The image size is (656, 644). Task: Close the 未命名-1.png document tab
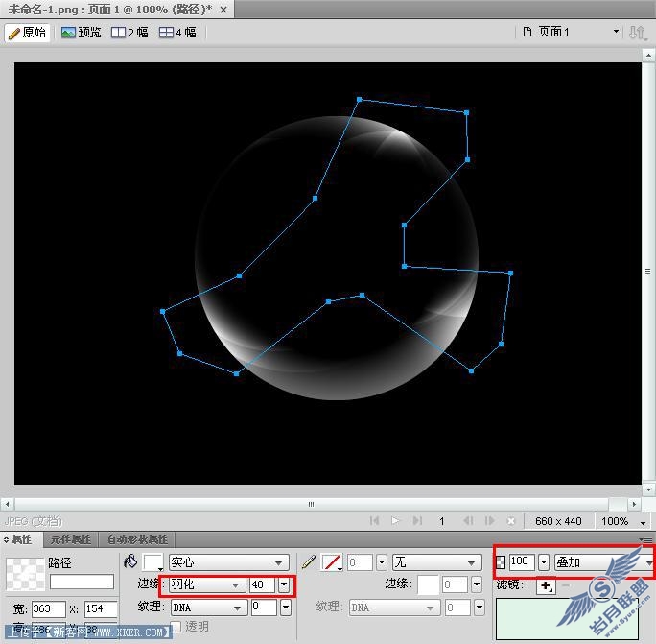(x=223, y=10)
